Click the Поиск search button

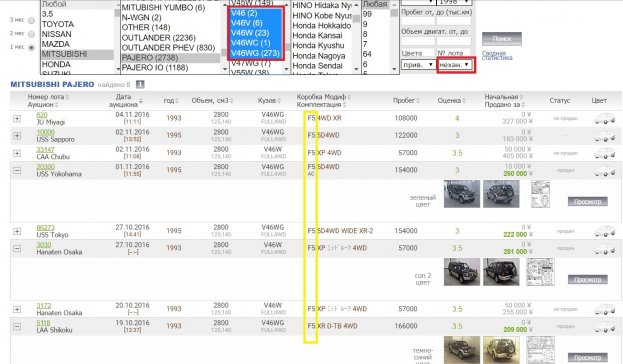[501, 39]
